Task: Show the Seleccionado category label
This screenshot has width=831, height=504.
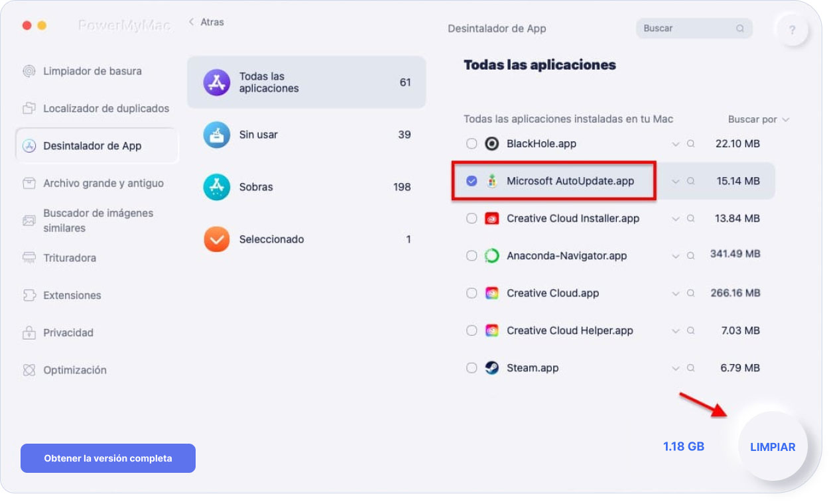Action: (272, 239)
